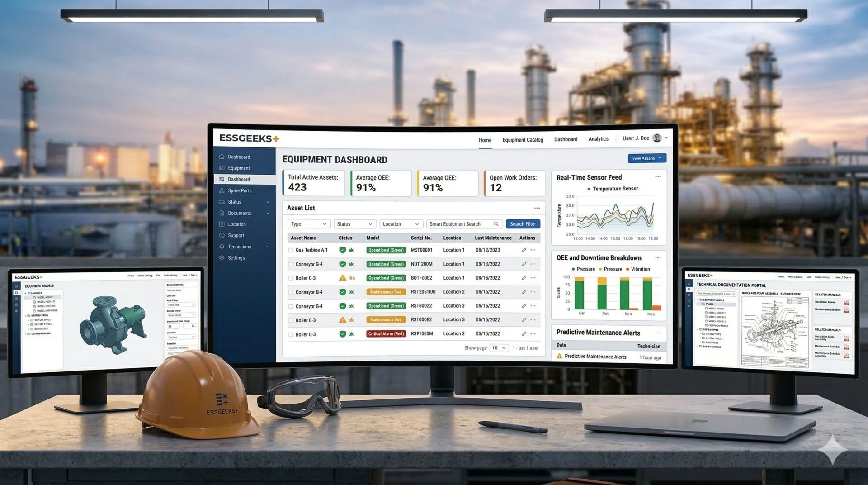
Task: Check the Gas Turbine A-1 row checkbox
Action: point(291,250)
